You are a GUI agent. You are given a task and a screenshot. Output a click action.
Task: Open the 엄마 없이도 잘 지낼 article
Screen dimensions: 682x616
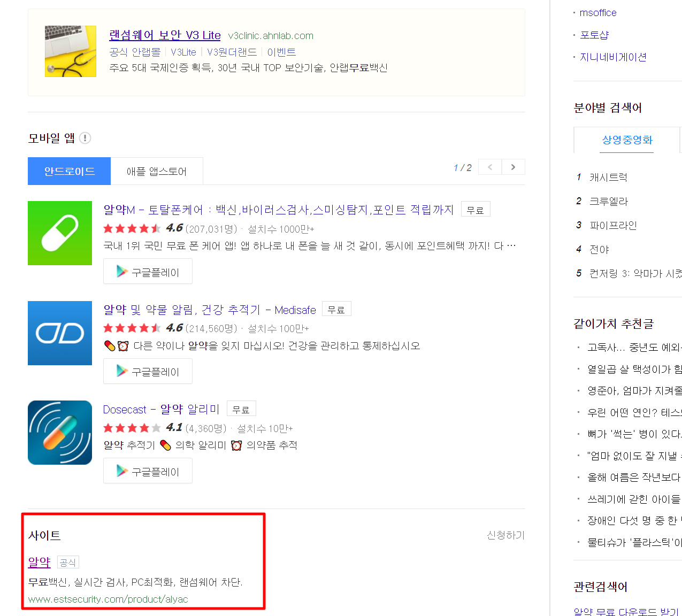coord(634,456)
